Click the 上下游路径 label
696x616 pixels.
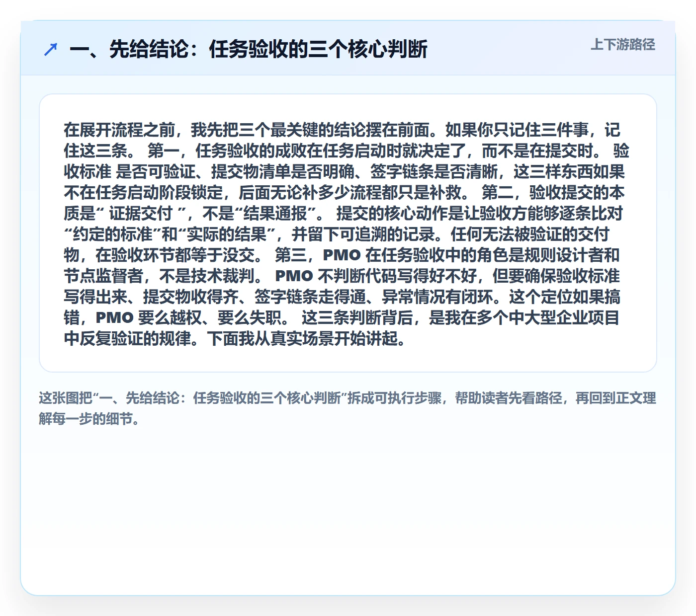tap(623, 45)
